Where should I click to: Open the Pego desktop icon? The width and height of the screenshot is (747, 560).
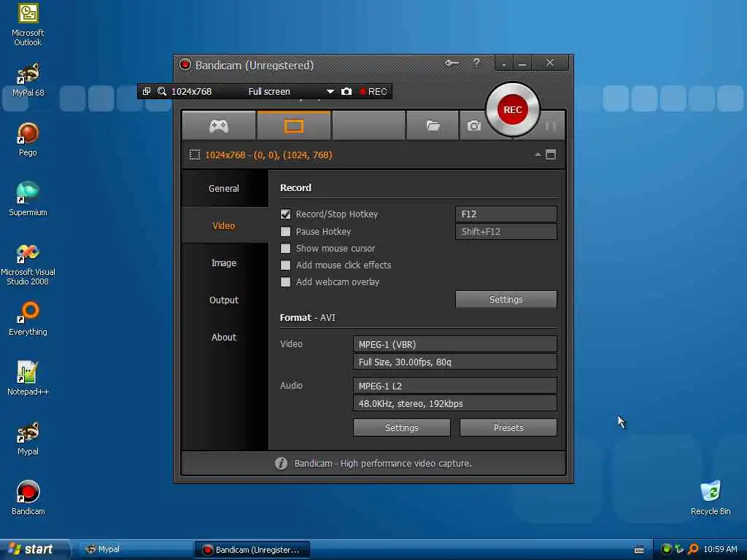tap(28, 139)
